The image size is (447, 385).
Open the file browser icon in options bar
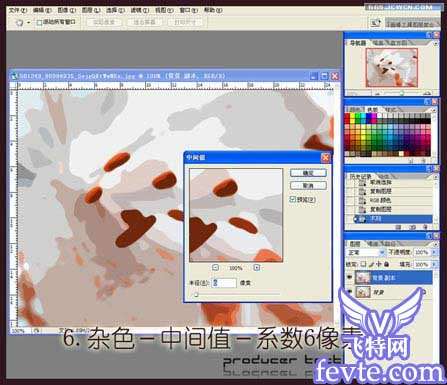coord(375,23)
